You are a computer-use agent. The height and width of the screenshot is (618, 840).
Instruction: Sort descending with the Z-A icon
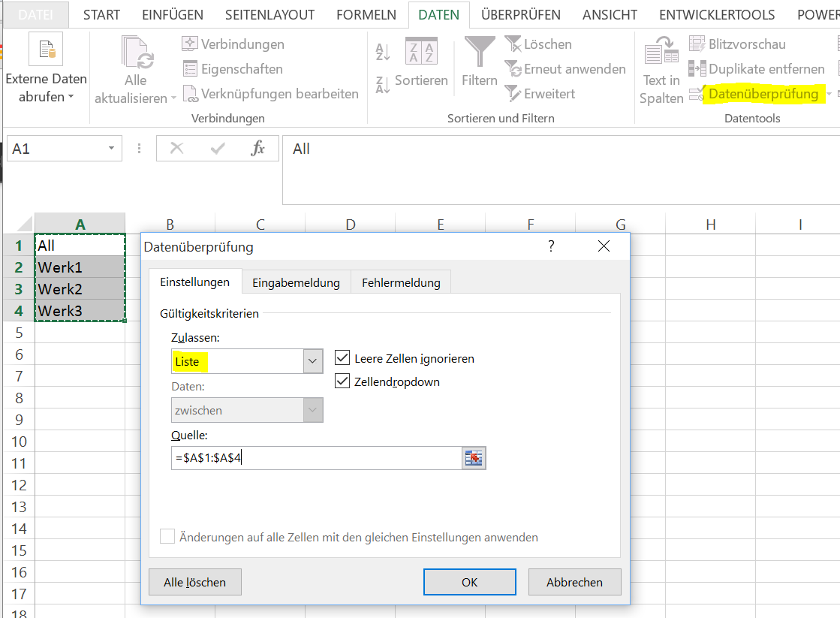[x=383, y=85]
